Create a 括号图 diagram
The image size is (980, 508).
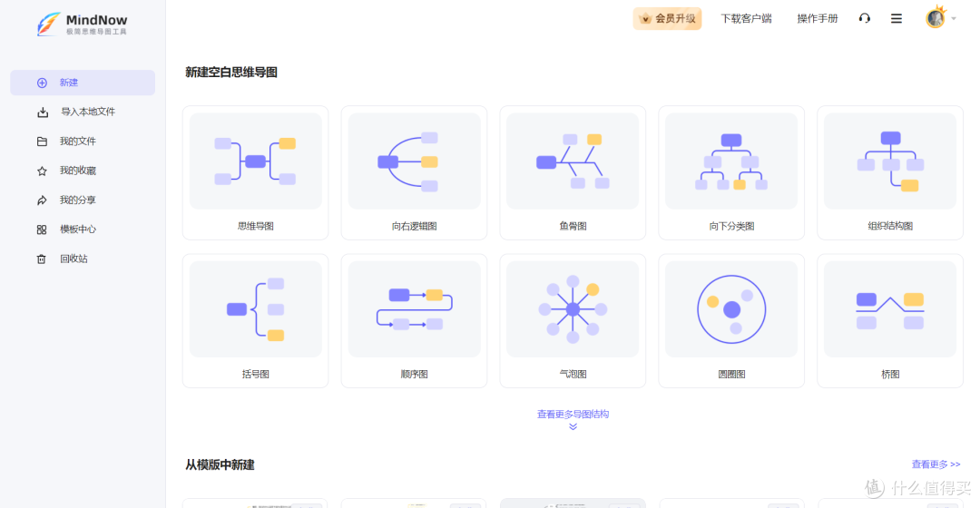[x=255, y=320]
